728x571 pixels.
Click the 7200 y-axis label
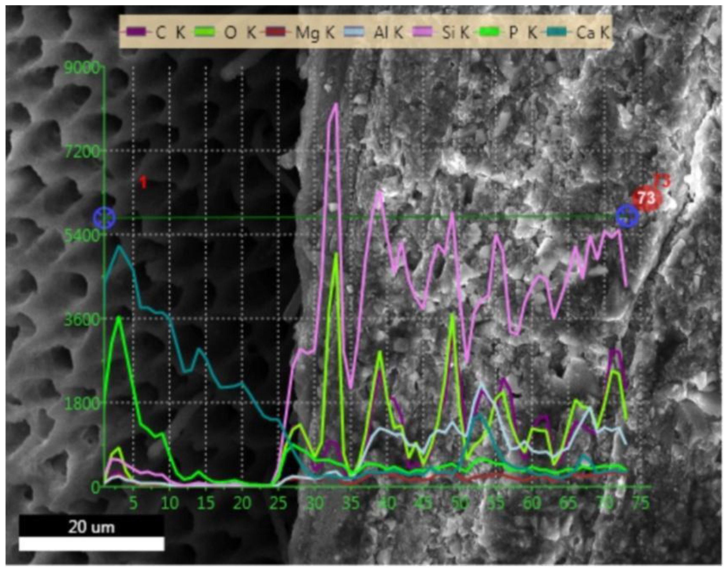pos(82,152)
